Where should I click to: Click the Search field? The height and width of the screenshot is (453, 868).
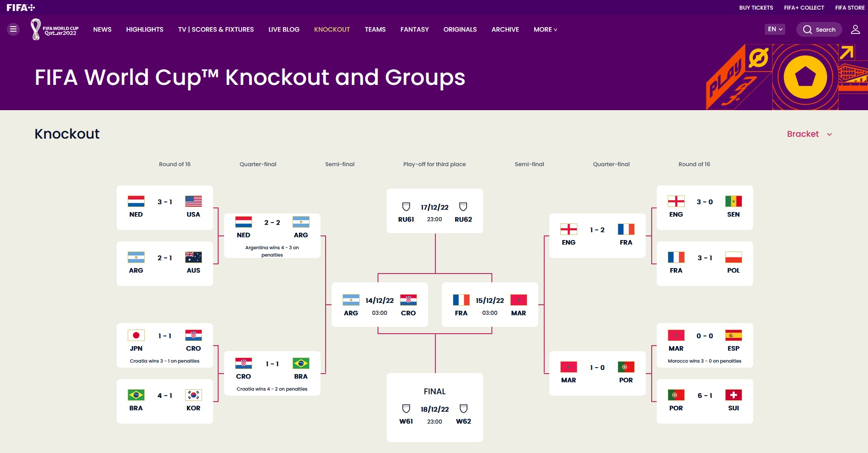click(x=819, y=29)
